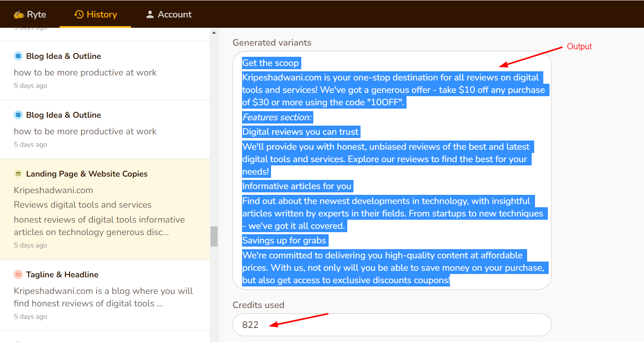Click the History clock icon
644x342 pixels.
pyautogui.click(x=79, y=15)
